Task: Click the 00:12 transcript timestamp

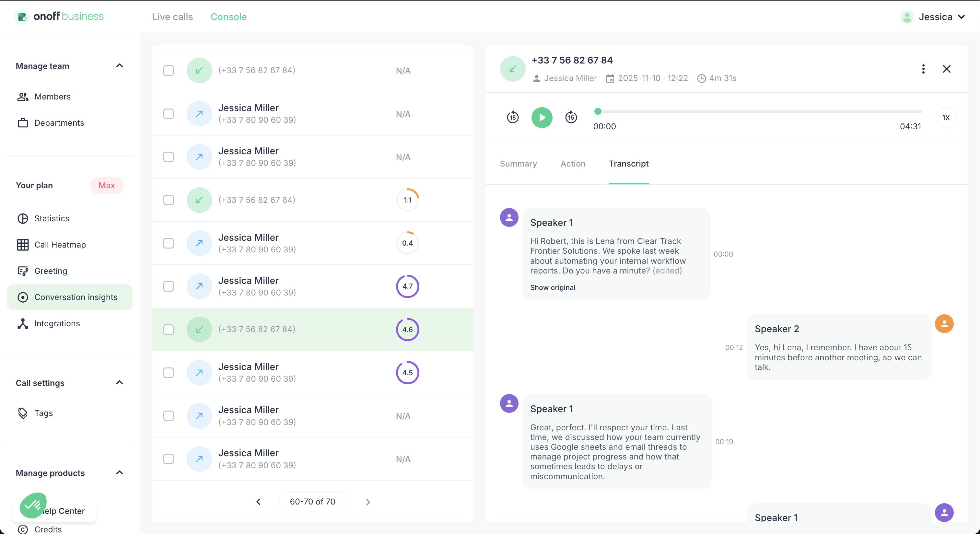Action: 733,347
